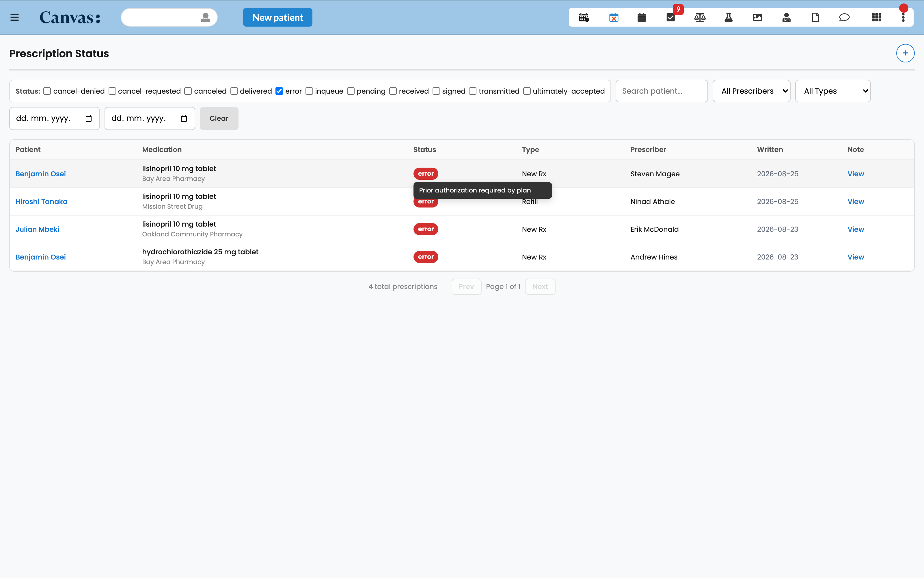
Task: Check the received status filter
Action: [x=393, y=91]
